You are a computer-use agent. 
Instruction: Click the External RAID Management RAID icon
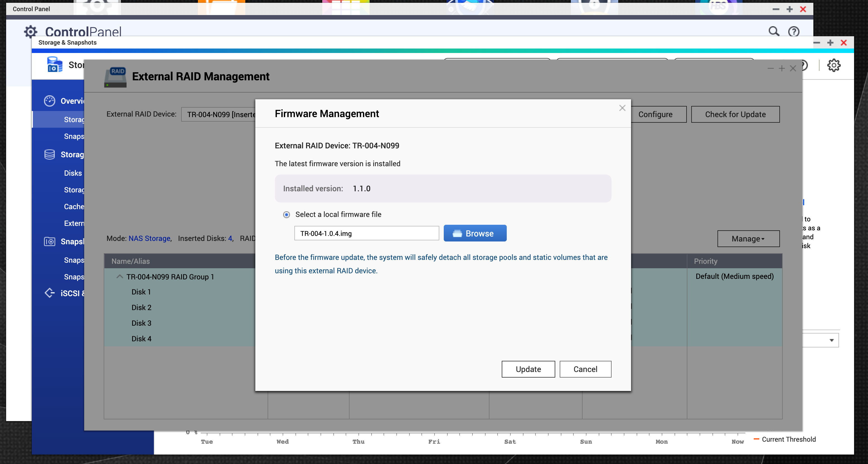click(115, 77)
